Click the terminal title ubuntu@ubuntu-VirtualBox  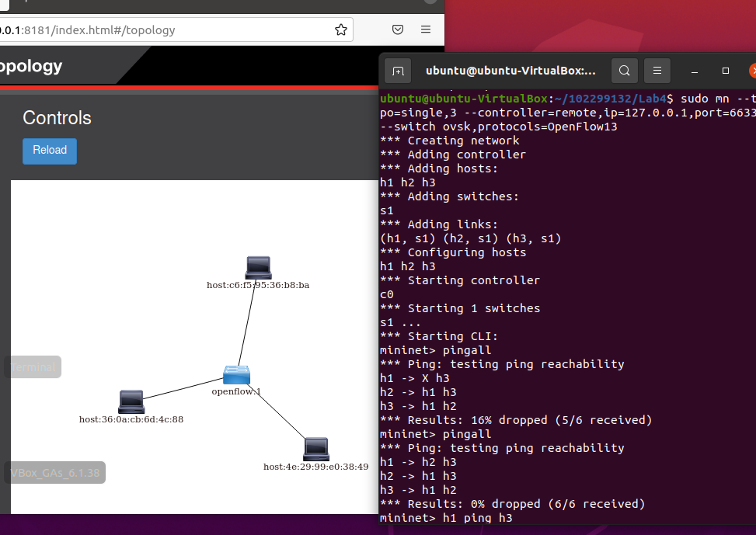(510, 71)
